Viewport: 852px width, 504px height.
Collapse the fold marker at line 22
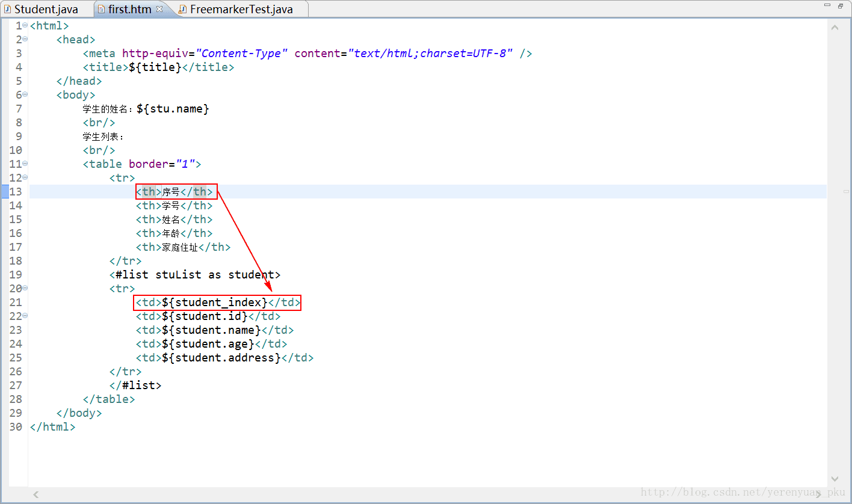[x=25, y=316]
